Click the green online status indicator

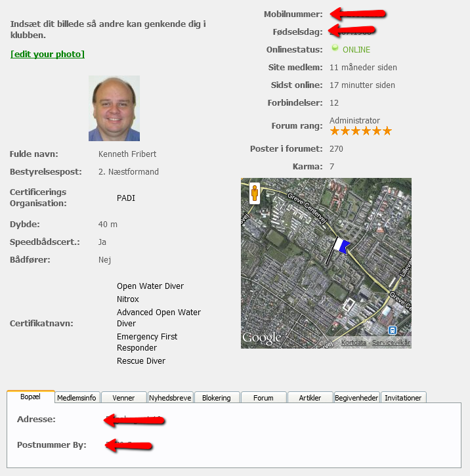[335, 48]
